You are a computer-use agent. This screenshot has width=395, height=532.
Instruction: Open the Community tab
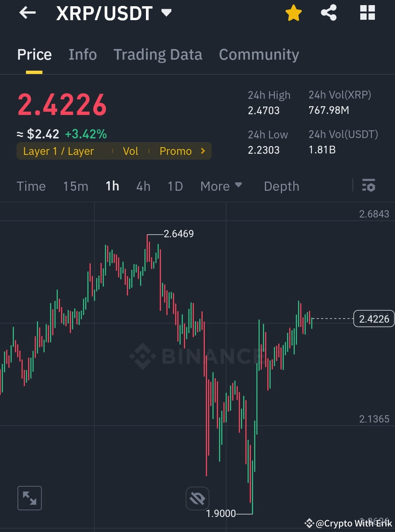259,54
